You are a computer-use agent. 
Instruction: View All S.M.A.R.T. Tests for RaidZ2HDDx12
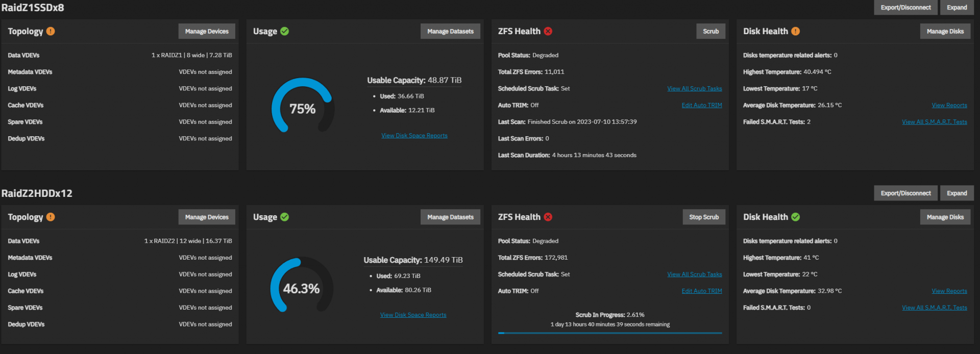tap(934, 308)
